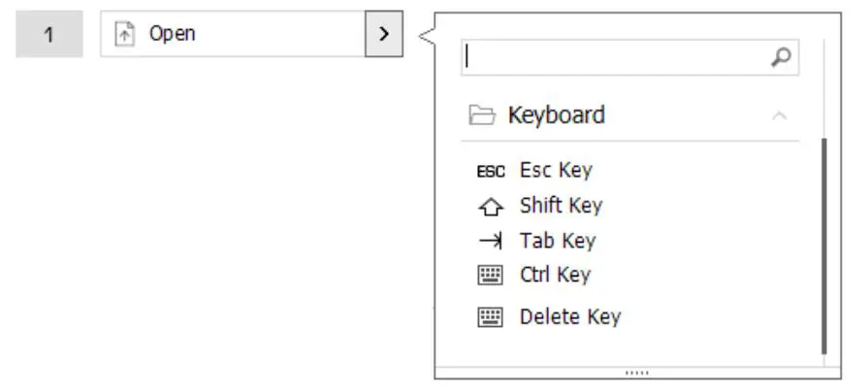Click the Tab arrow icon

click(x=491, y=241)
